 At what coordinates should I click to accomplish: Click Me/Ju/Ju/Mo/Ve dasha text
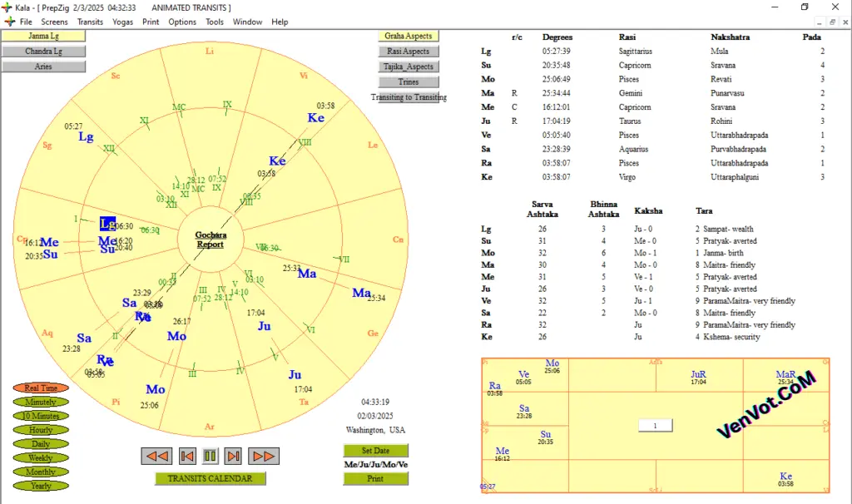(375, 464)
